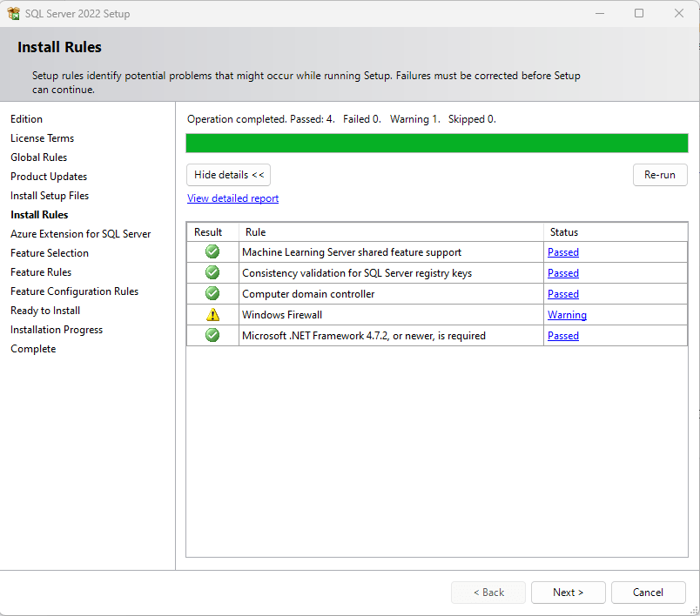
Task: Select License Terms in the left sidebar
Action: pyautogui.click(x=42, y=137)
